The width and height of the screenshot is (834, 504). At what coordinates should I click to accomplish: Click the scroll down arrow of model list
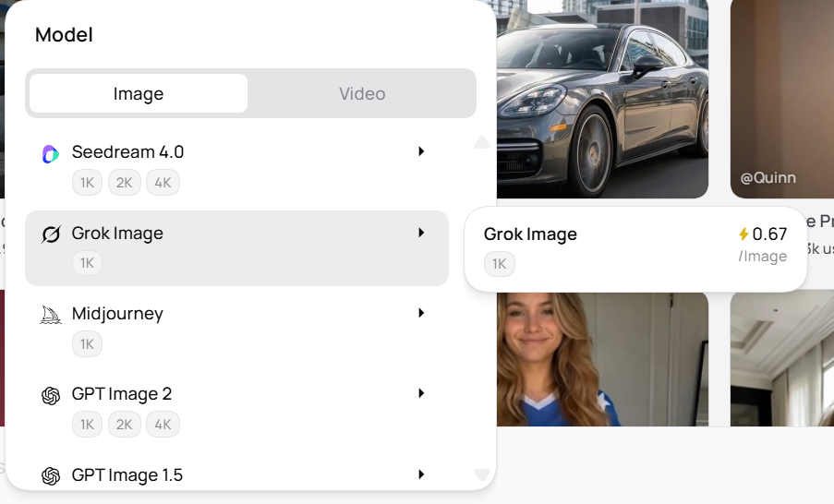point(482,474)
